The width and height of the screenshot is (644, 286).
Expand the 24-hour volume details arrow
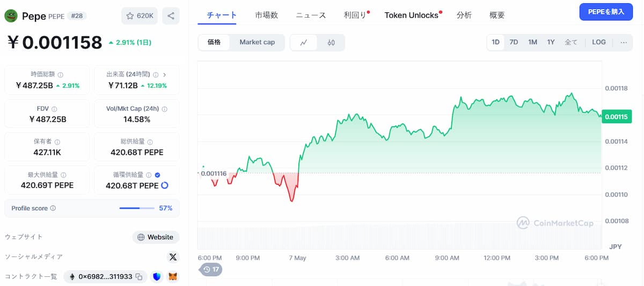(x=164, y=75)
